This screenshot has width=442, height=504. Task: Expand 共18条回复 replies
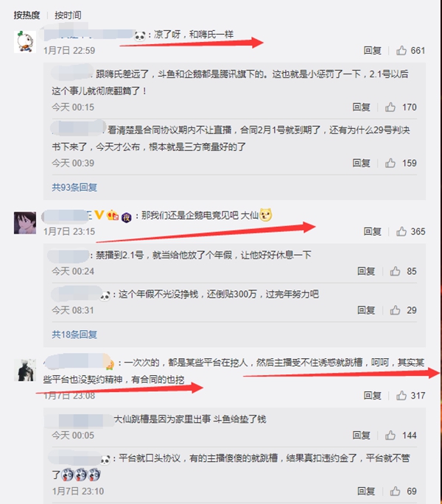point(74,335)
